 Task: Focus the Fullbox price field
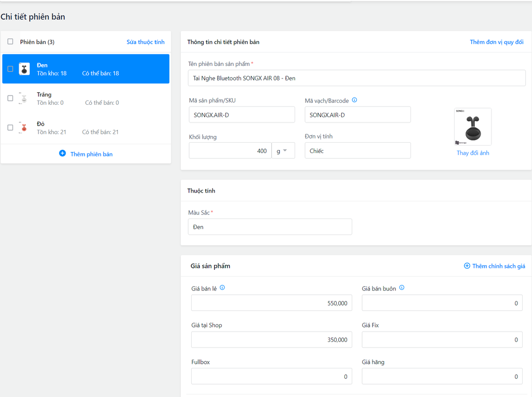coord(271,376)
